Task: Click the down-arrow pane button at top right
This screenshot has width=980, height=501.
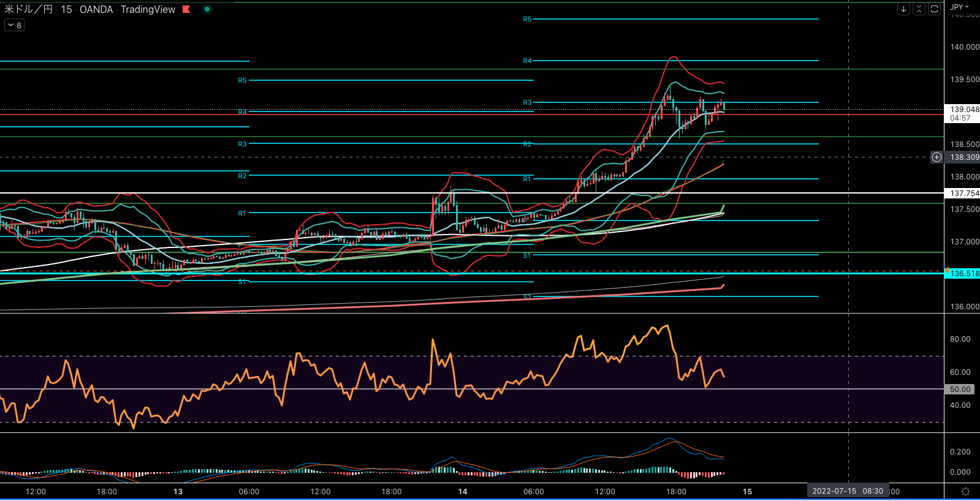Action: [903, 9]
